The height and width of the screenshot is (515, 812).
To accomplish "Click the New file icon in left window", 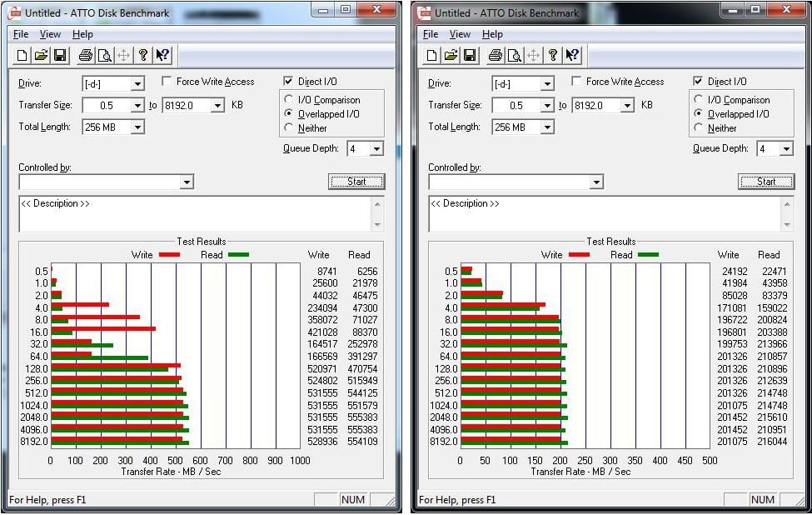I will click(x=22, y=56).
